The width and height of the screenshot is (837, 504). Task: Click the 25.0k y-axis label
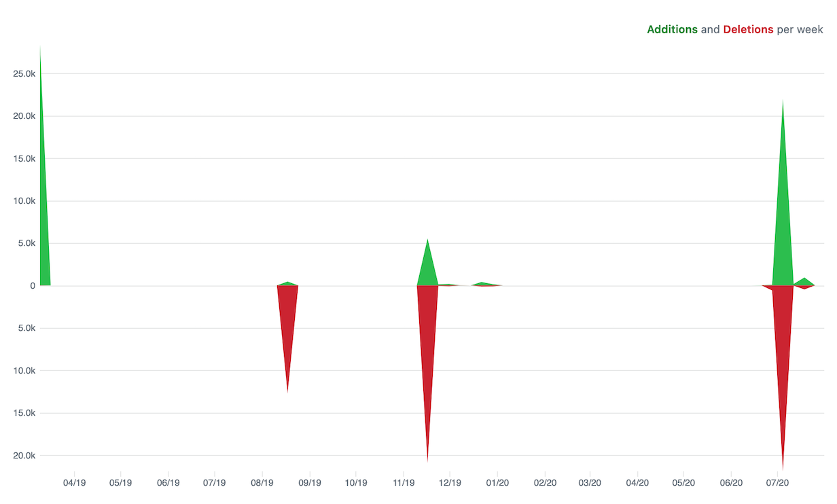click(24, 73)
